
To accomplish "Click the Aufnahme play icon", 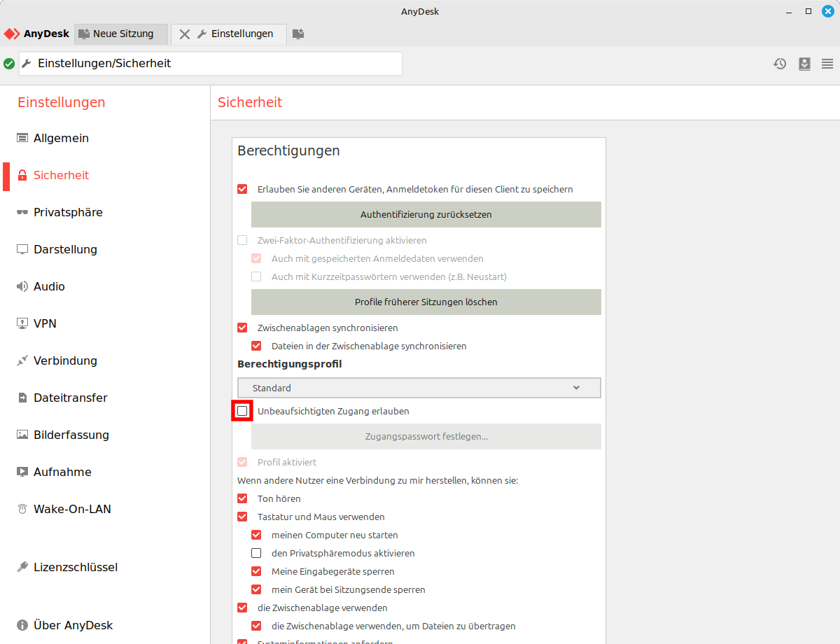I will (22, 472).
